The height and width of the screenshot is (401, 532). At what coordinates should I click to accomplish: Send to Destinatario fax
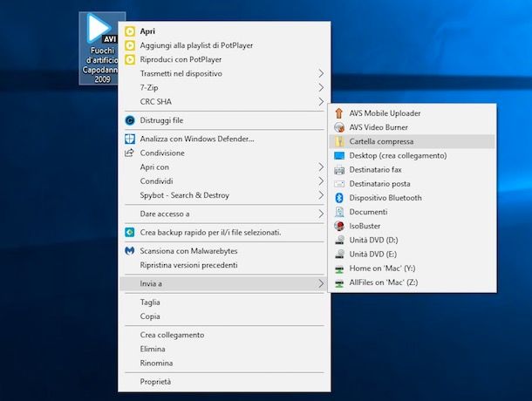pyautogui.click(x=412, y=170)
